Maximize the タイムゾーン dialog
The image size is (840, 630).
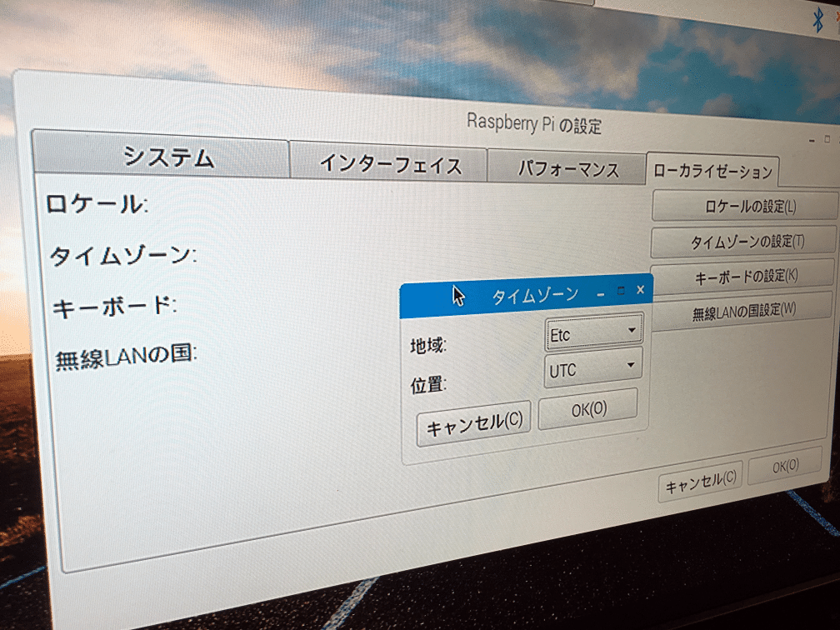point(621,291)
